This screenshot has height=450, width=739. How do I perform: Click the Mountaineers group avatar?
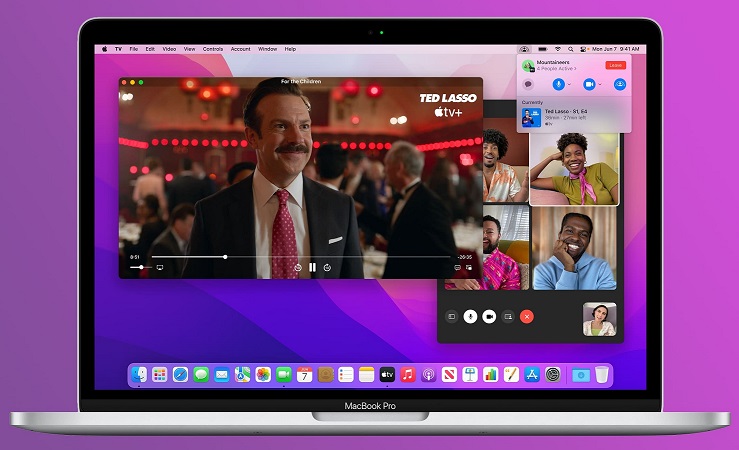click(528, 65)
